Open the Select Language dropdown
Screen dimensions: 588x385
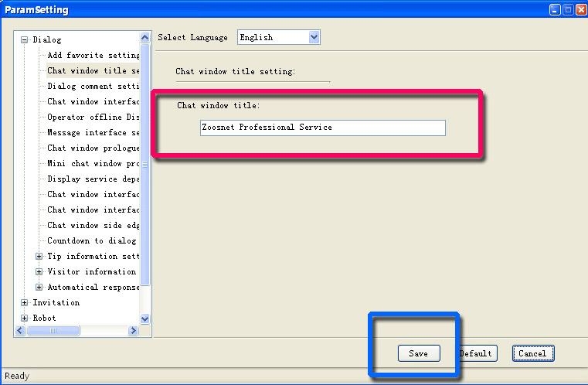[x=314, y=37]
